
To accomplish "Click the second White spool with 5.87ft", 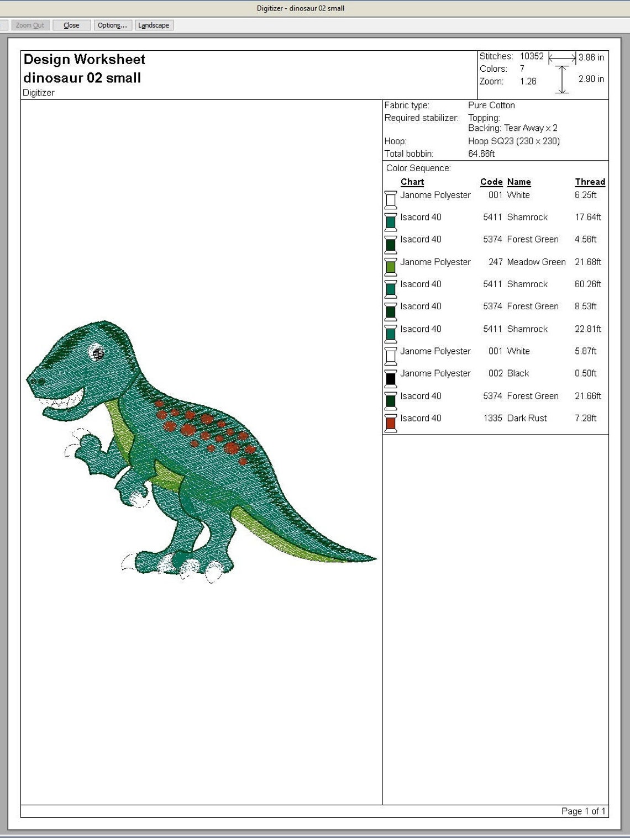I will point(391,355).
